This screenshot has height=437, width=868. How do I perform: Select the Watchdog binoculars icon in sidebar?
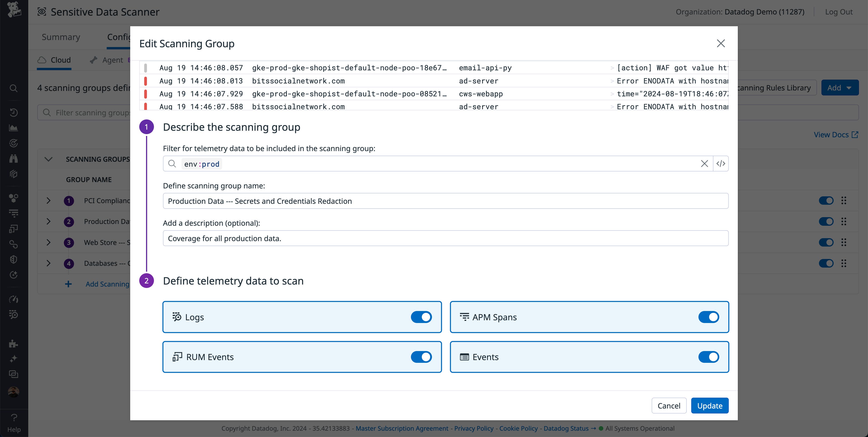pos(14,159)
